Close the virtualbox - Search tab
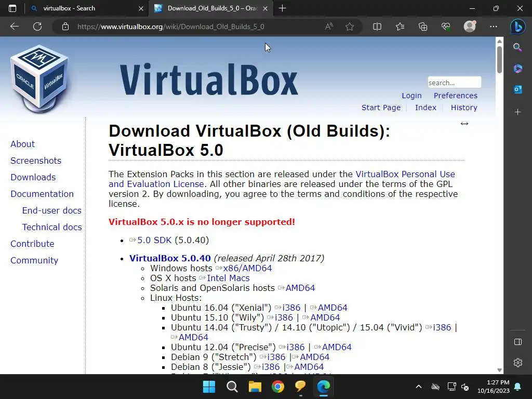 pyautogui.click(x=141, y=8)
